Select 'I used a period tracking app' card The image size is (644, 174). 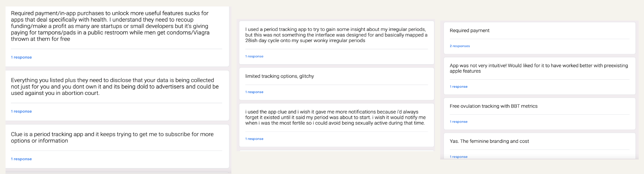[x=336, y=43]
